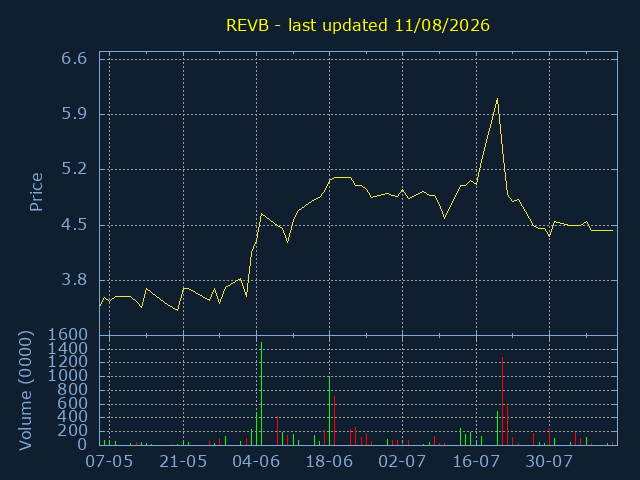Click the 21-05 date label

[183, 462]
